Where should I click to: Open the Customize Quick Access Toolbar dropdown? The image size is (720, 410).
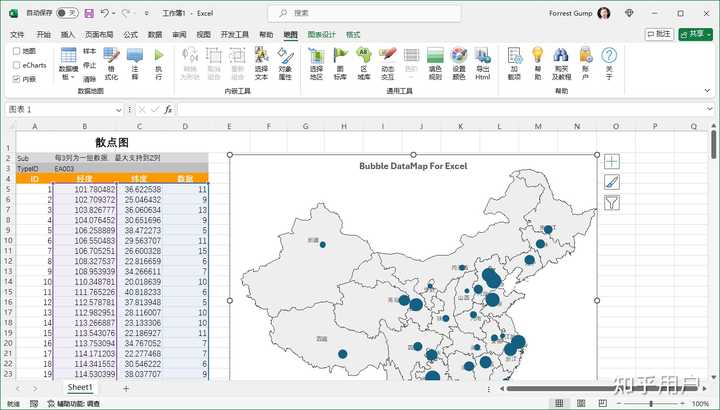[x=146, y=13]
